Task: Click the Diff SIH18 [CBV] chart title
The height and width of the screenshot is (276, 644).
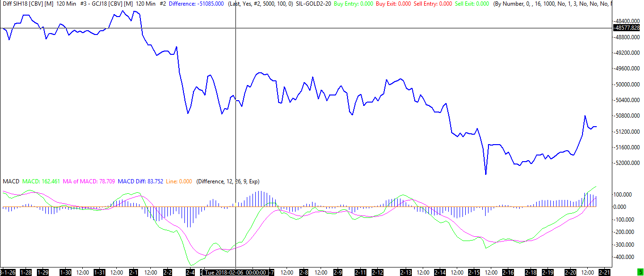Action: coord(28,3)
